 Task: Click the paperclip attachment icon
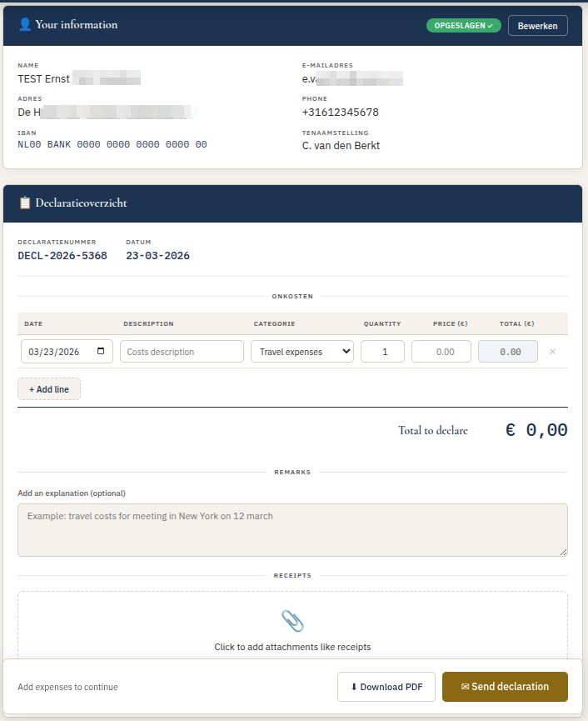pos(292,621)
